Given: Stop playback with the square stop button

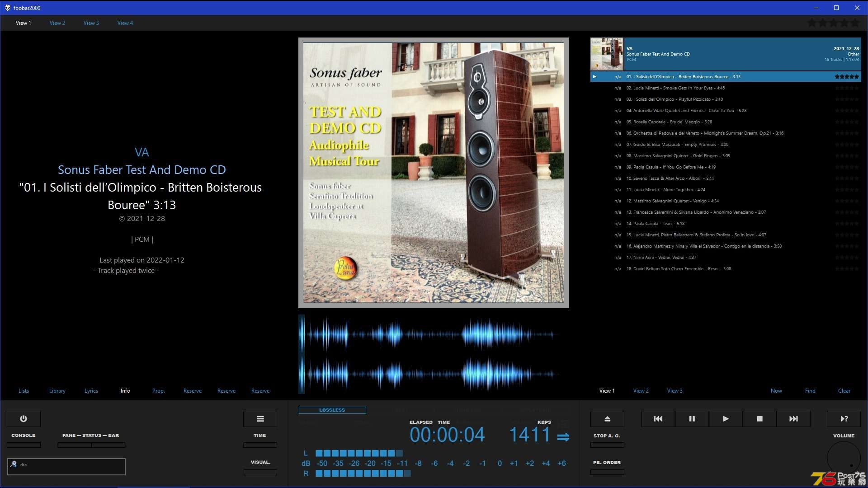Looking at the screenshot, I should tap(759, 419).
